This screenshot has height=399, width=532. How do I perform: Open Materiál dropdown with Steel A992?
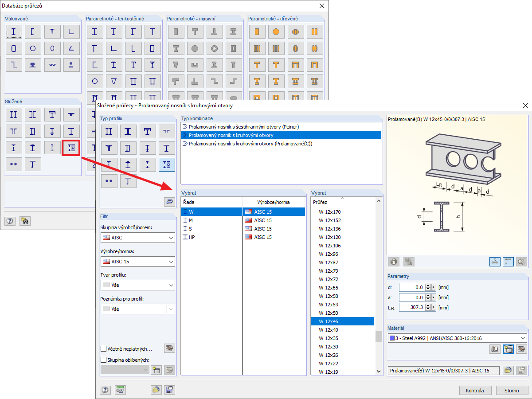tap(458, 338)
